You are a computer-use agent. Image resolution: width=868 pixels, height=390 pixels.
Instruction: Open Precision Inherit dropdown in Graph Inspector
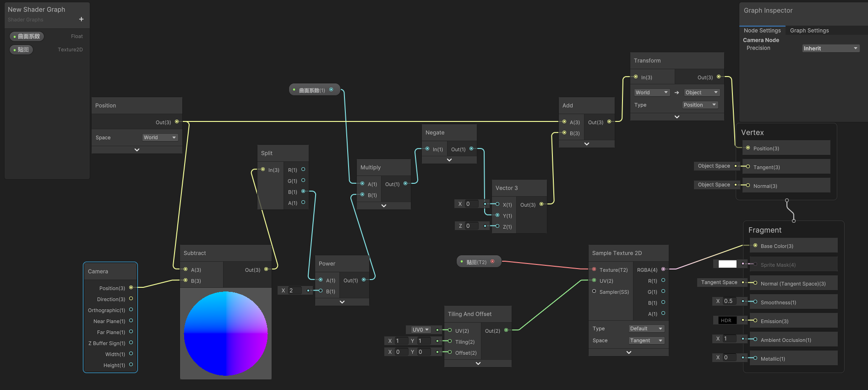pos(831,49)
